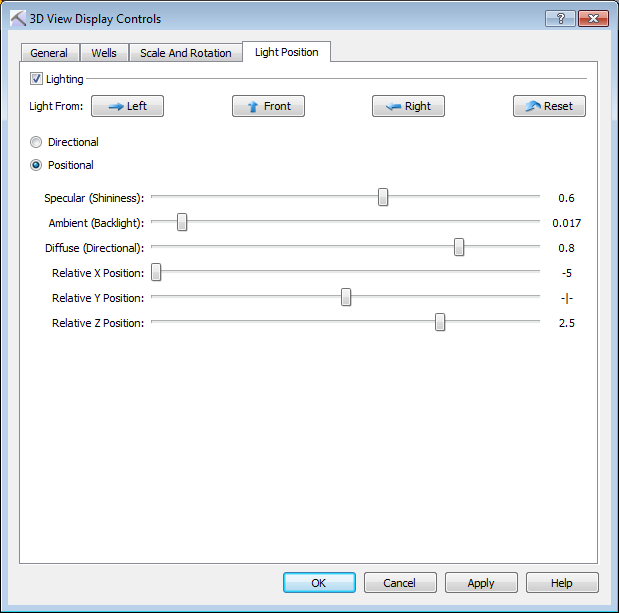Select the Positional radio option
The width and height of the screenshot is (619, 613).
tap(37, 165)
